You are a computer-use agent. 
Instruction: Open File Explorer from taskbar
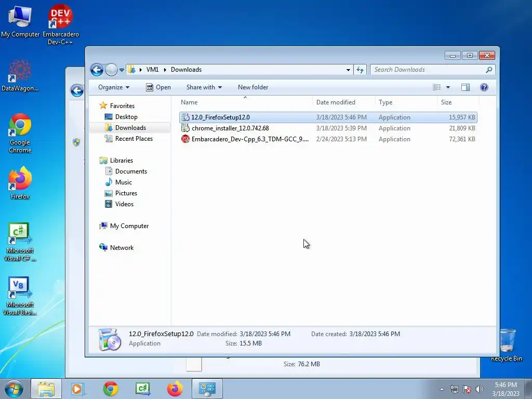[46, 389]
